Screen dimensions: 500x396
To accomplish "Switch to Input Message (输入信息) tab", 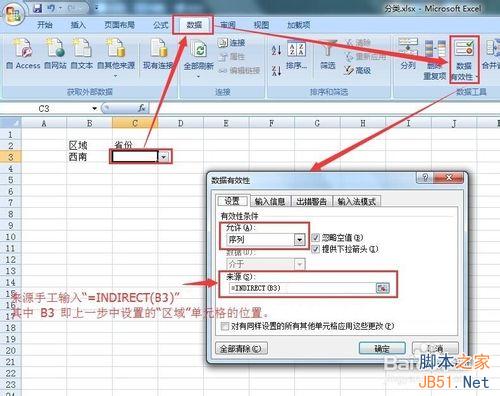I will tap(270, 201).
